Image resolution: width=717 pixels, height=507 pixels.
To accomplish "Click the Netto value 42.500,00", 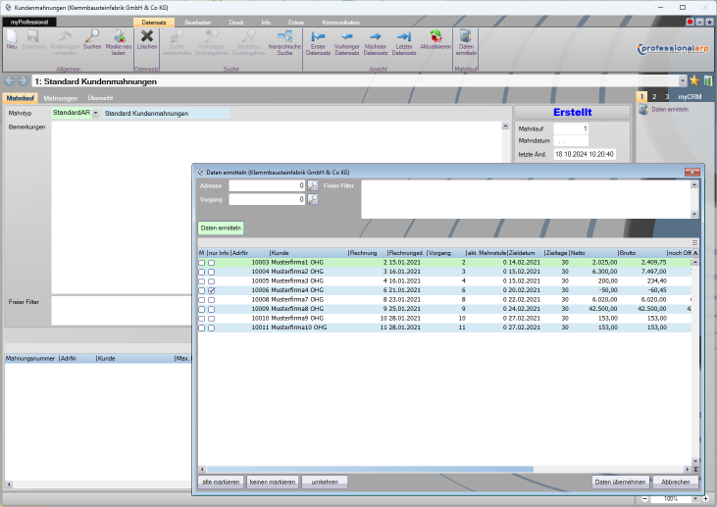I will [x=604, y=309].
